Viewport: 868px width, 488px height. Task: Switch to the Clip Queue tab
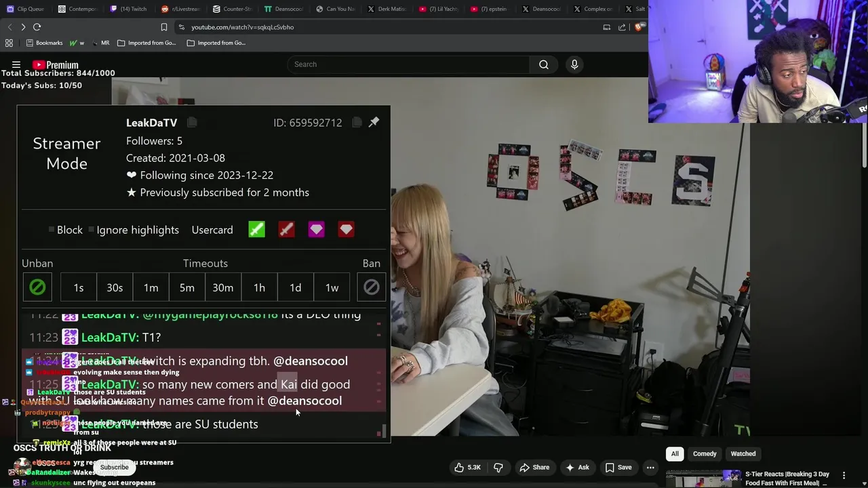coord(25,9)
